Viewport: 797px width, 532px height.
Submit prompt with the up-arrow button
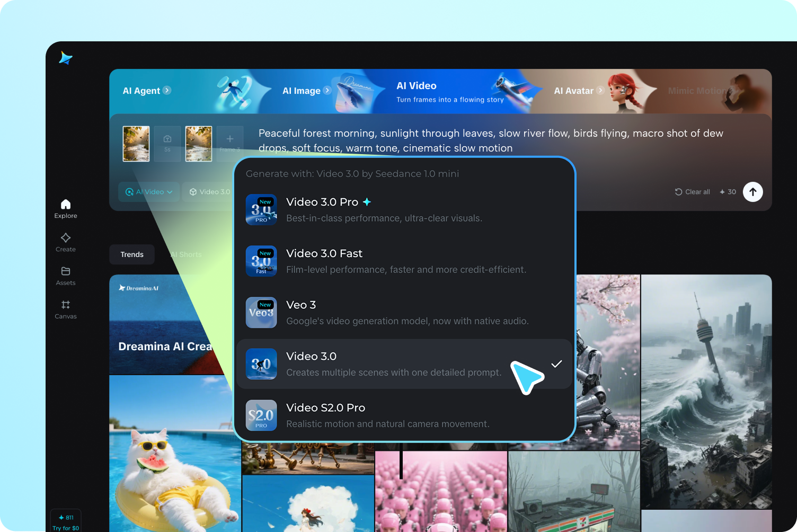click(x=753, y=192)
